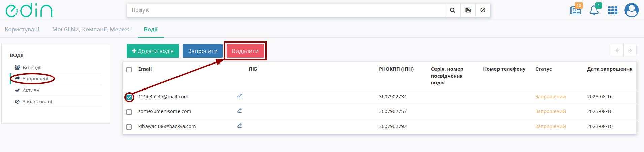Tick the select-all checkbox in header

coord(129,70)
